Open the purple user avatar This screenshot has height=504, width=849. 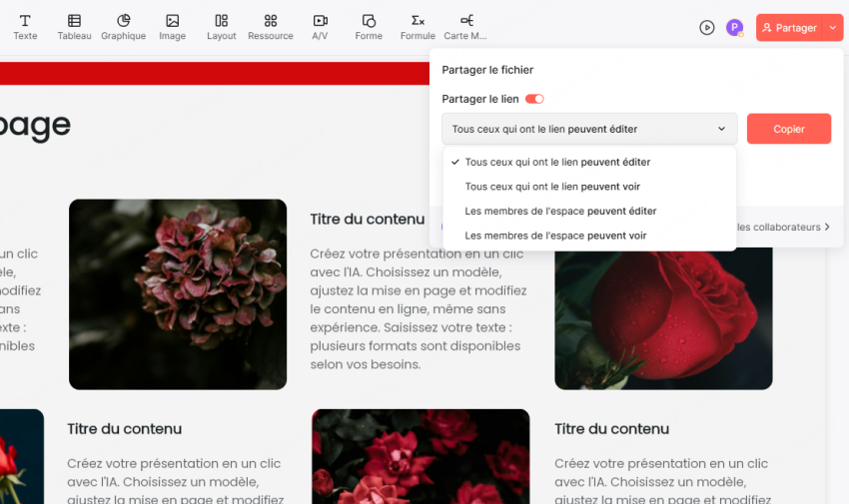(734, 28)
